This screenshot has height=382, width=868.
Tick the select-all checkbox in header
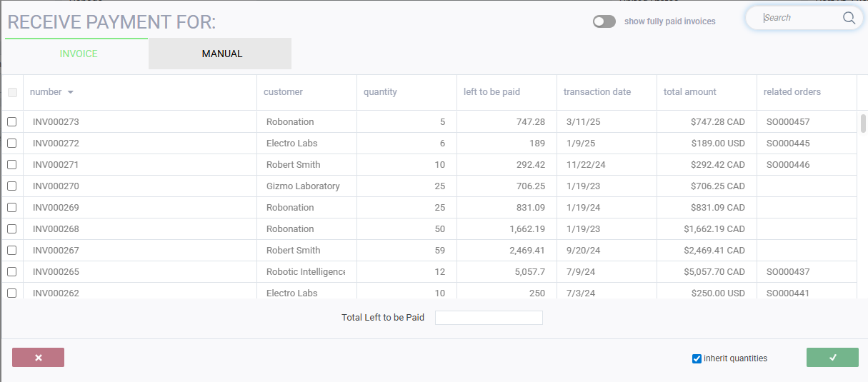coord(12,92)
